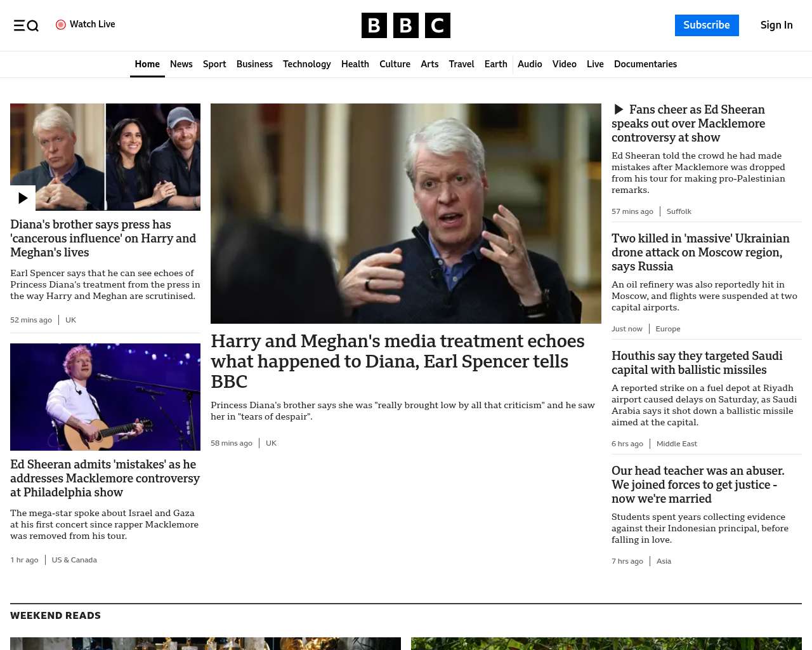Open the Earl Spencer and Harry Meghan thumbnail
The width and height of the screenshot is (812, 650).
[105, 157]
